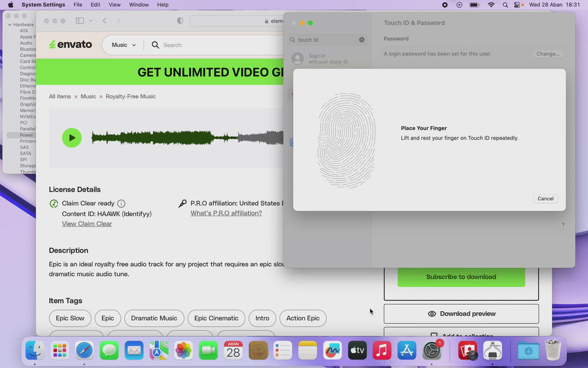Open the Control Center in menu bar
The image size is (588, 368).
click(x=518, y=5)
